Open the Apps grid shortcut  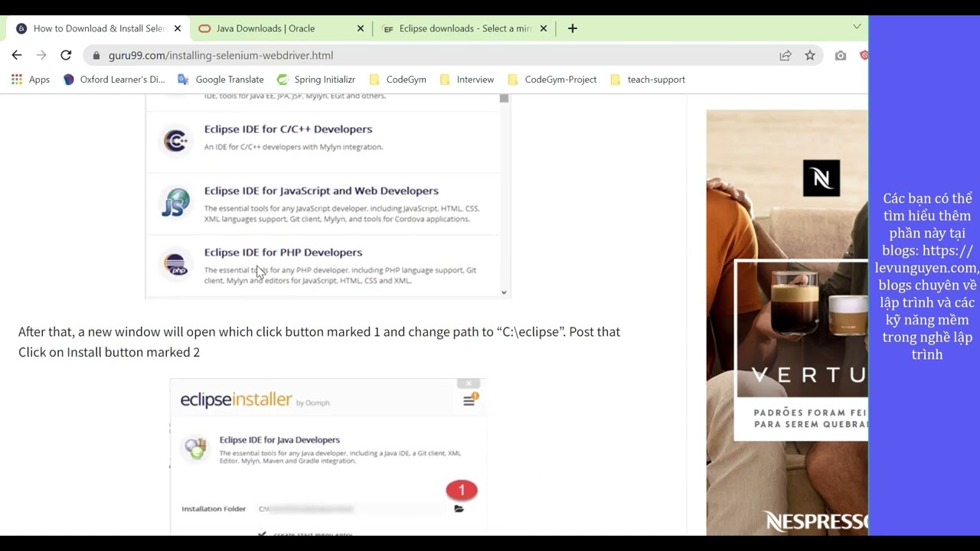pos(30,80)
